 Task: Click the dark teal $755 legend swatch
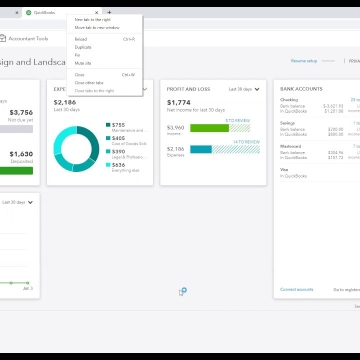pyautogui.click(x=108, y=125)
